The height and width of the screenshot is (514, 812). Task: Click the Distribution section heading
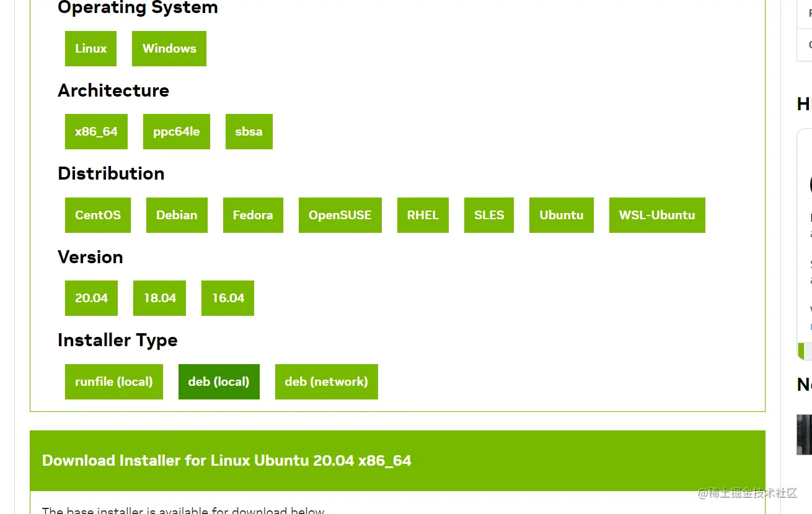point(111,173)
